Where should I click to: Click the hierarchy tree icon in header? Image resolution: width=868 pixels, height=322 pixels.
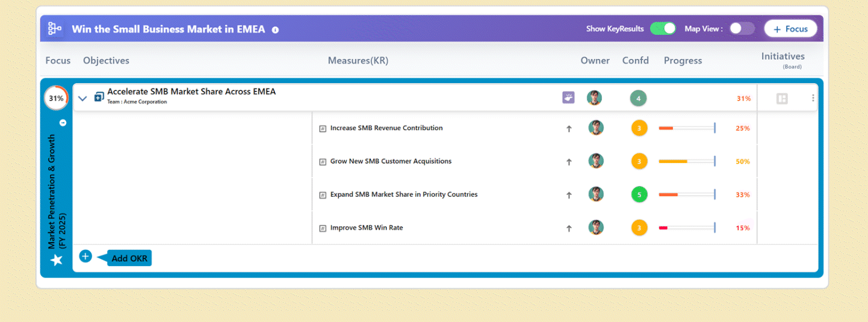pyautogui.click(x=55, y=28)
